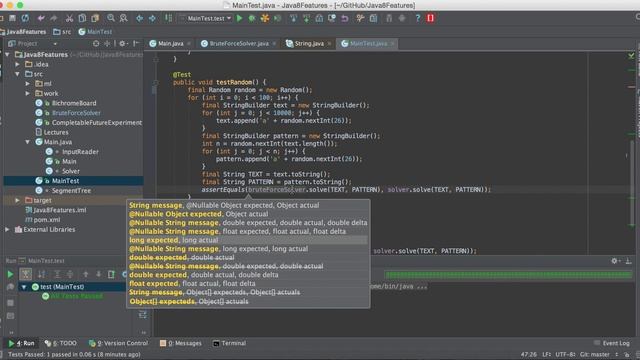Run MainTest.test with the green play icon
Viewport: 640px width, 360px height.
(240, 18)
